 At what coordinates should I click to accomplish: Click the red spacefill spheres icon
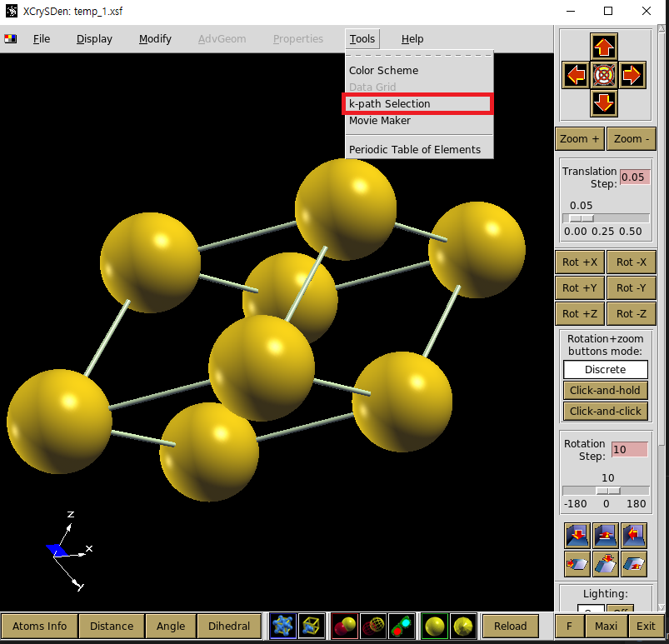click(x=345, y=626)
